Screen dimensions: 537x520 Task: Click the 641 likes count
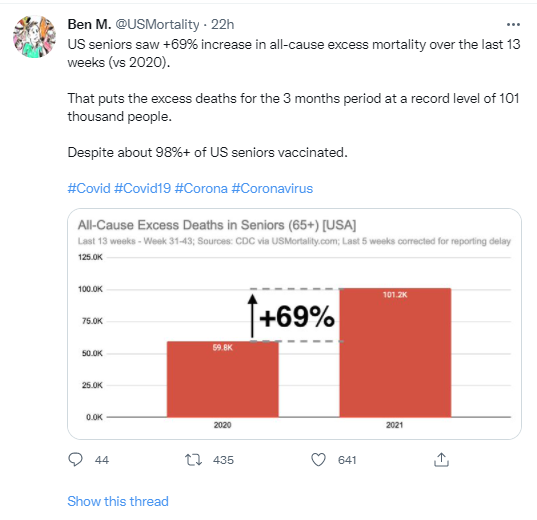[347, 460]
